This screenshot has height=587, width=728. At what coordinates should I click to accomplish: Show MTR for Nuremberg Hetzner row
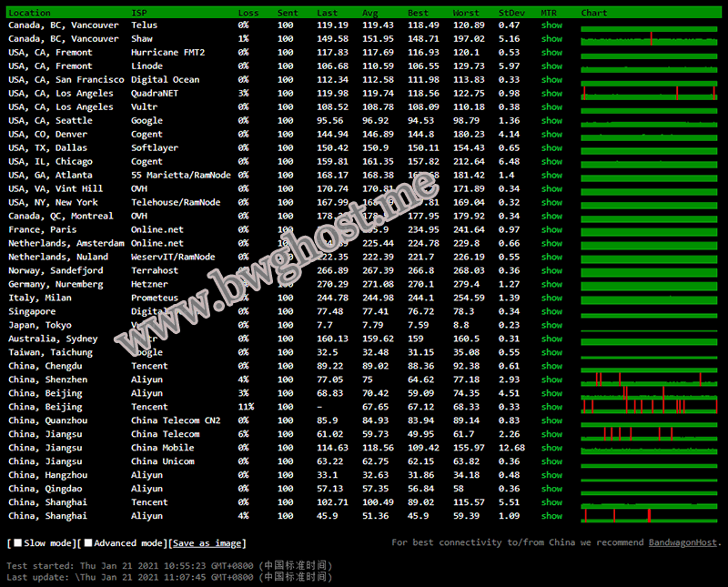pyautogui.click(x=551, y=284)
